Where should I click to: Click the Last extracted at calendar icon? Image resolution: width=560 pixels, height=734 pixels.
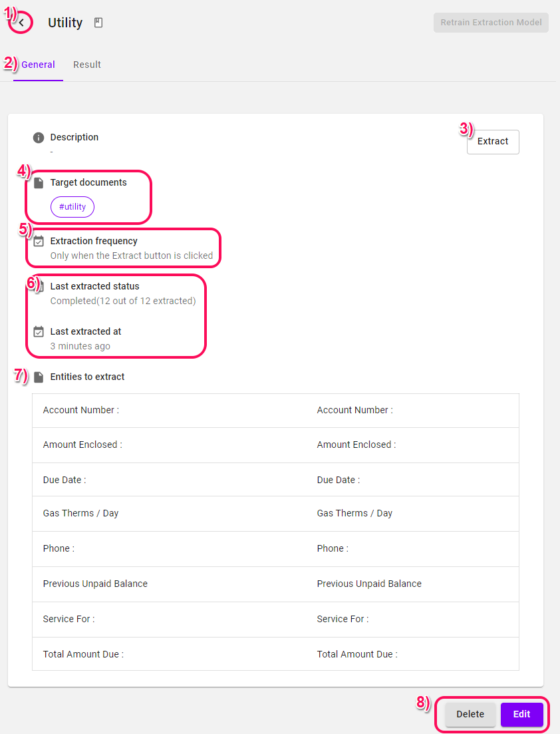(39, 331)
